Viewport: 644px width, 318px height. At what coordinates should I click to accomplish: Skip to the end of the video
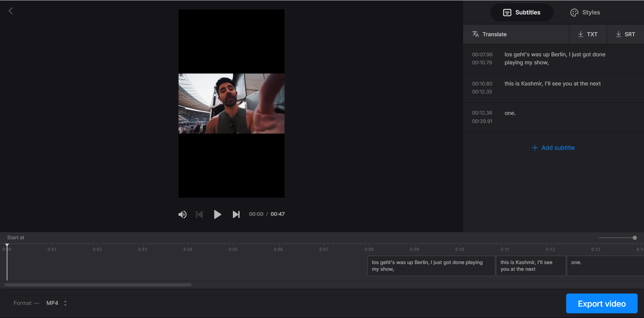(236, 214)
